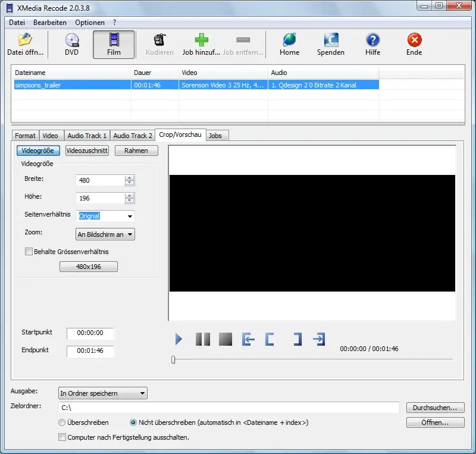This screenshot has height=454, width=476.
Task: Click the Videozuschnitt button
Action: pyautogui.click(x=86, y=151)
